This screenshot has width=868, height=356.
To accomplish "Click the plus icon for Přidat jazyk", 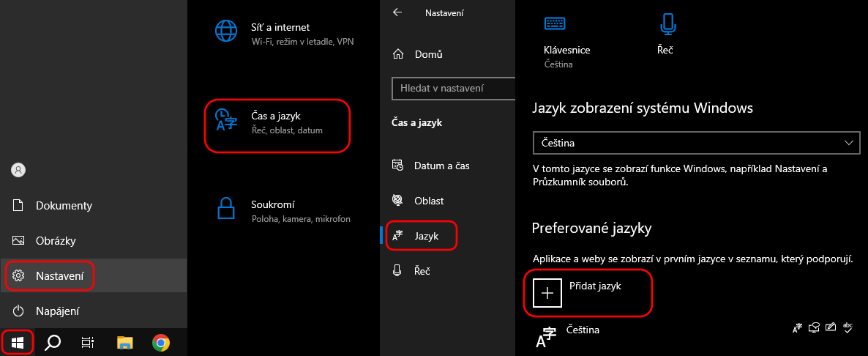I will [x=547, y=292].
